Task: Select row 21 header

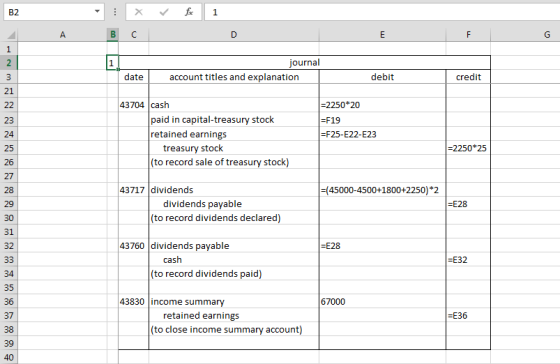Action: (9, 91)
